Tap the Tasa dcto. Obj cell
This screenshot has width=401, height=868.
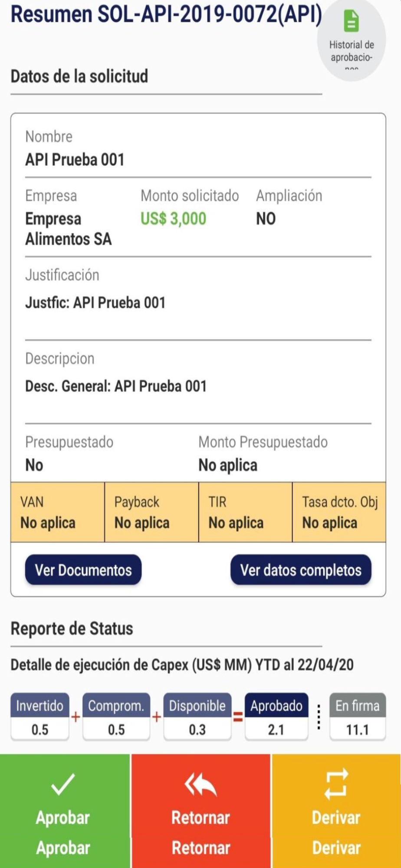coord(339,512)
